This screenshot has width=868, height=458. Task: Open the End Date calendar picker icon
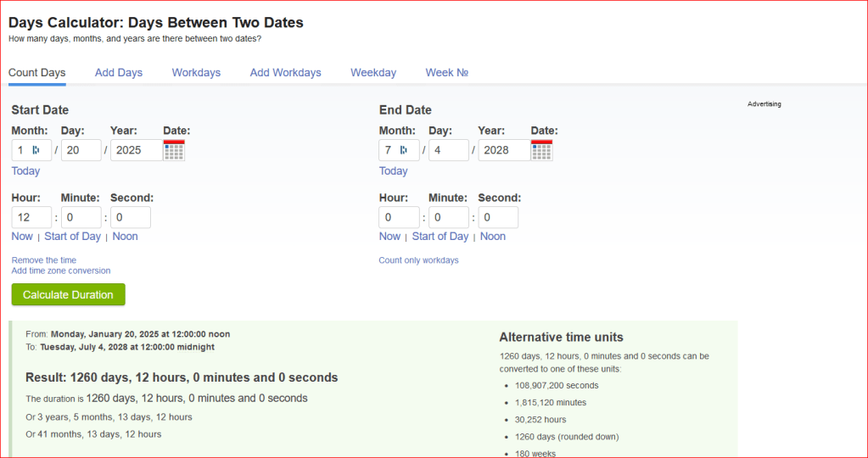pyautogui.click(x=541, y=150)
